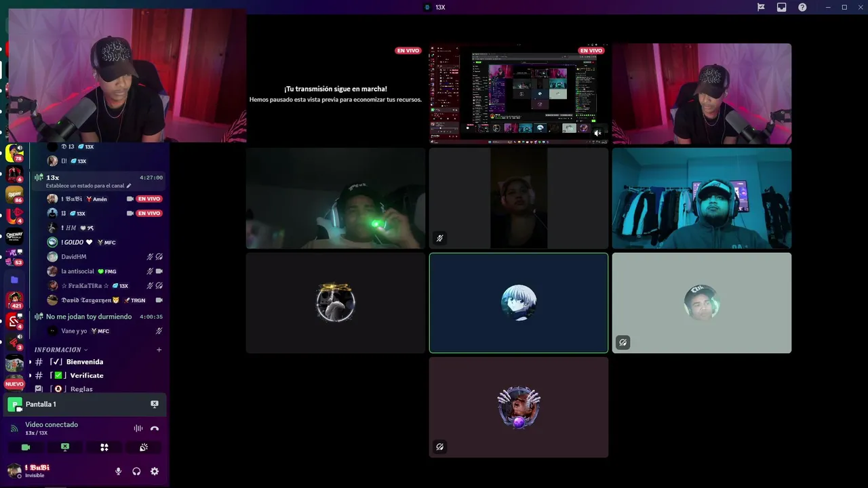The height and width of the screenshot is (488, 868).
Task: Expand the server folder icon
Action: tap(14, 279)
